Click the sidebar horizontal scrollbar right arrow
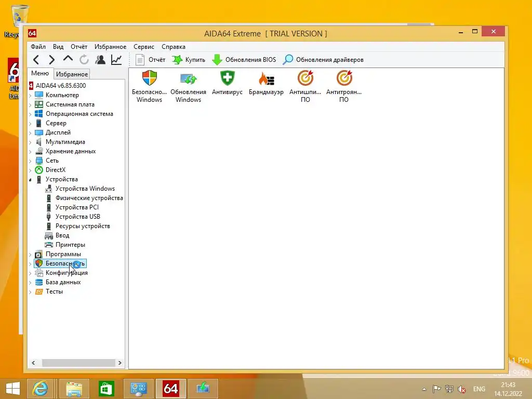532x399 pixels. [120, 363]
